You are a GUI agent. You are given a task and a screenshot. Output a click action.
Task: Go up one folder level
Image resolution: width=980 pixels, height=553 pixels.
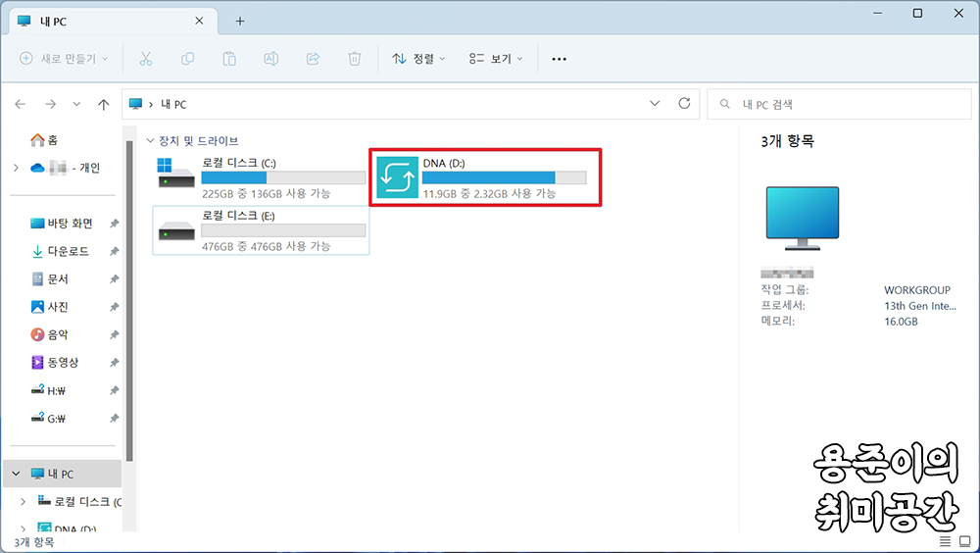(103, 104)
